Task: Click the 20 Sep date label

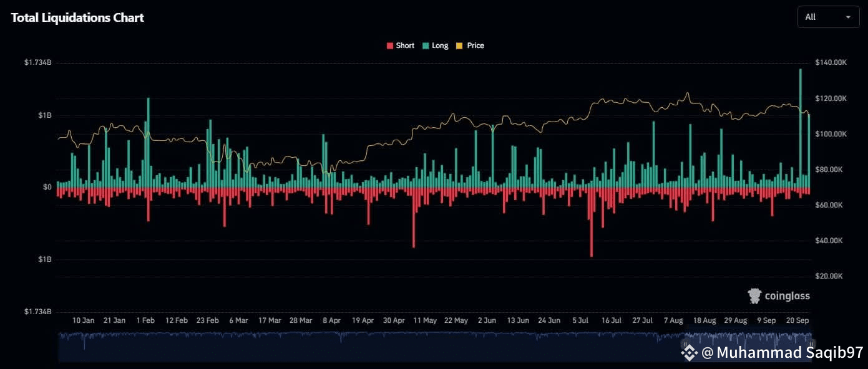Action: [797, 320]
